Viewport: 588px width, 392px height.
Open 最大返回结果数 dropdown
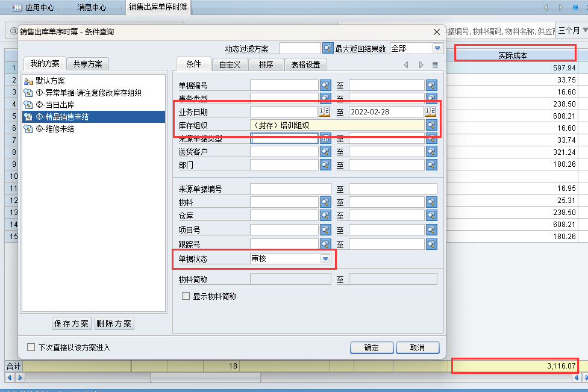437,48
